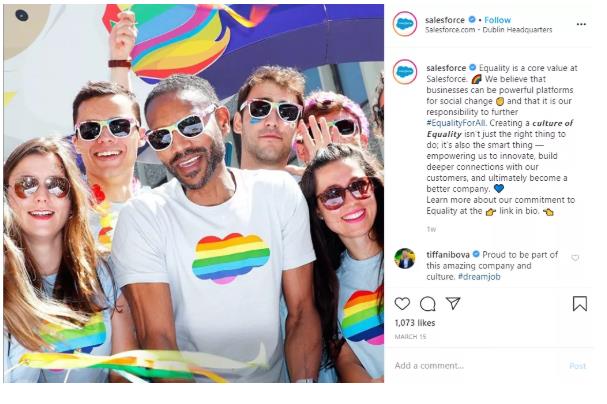The height and width of the screenshot is (404, 607).
Task: Open the #EqualityForAll hashtag
Action: 456,123
